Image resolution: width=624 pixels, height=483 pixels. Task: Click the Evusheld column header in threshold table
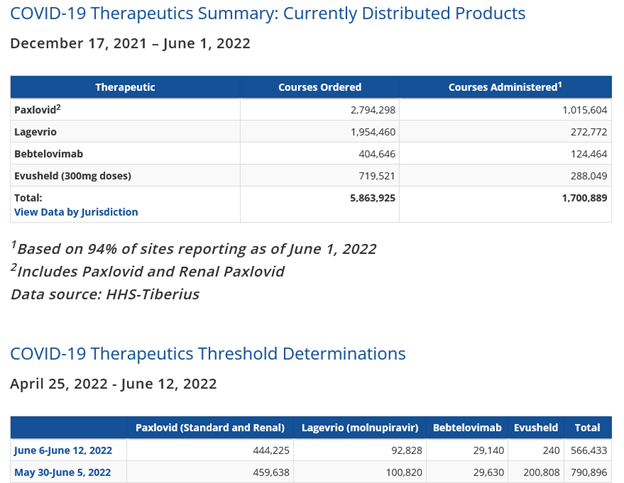coord(536,428)
